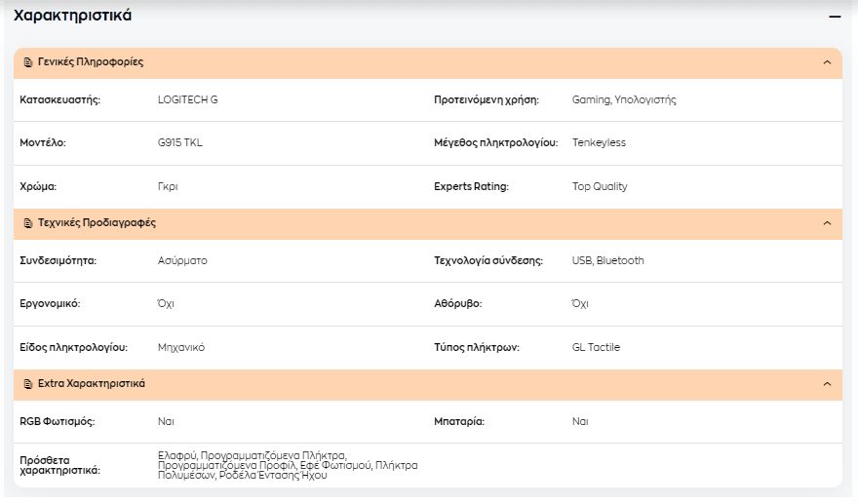The image size is (858, 504).
Task: Select the switch type value GL Tactile
Action: [596, 347]
